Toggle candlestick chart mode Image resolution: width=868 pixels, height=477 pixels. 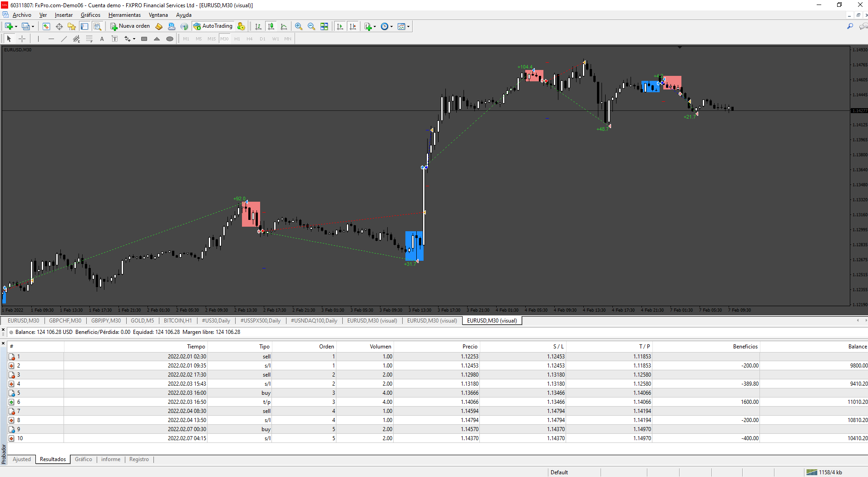(x=271, y=26)
